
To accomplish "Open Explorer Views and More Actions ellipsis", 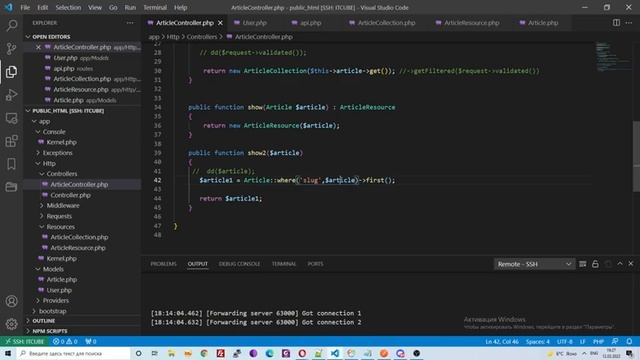I will click(x=130, y=23).
